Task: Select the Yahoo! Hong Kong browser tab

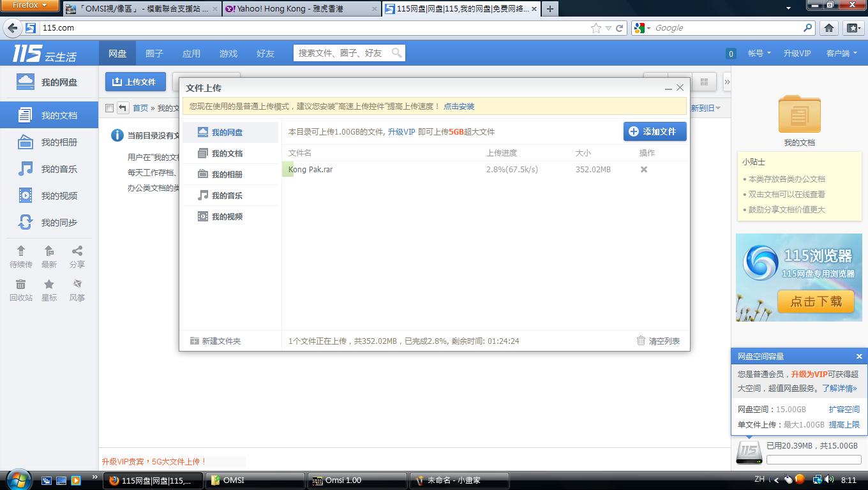Action: pos(301,9)
